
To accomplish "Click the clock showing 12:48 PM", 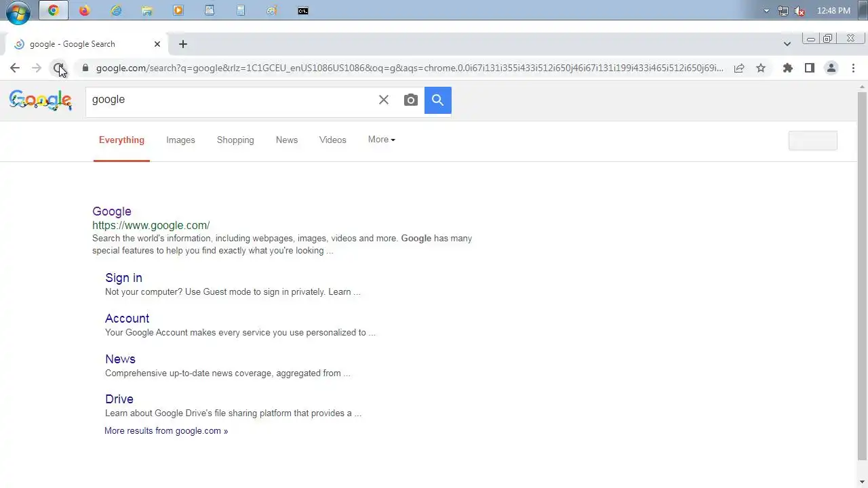I will pyautogui.click(x=833, y=11).
